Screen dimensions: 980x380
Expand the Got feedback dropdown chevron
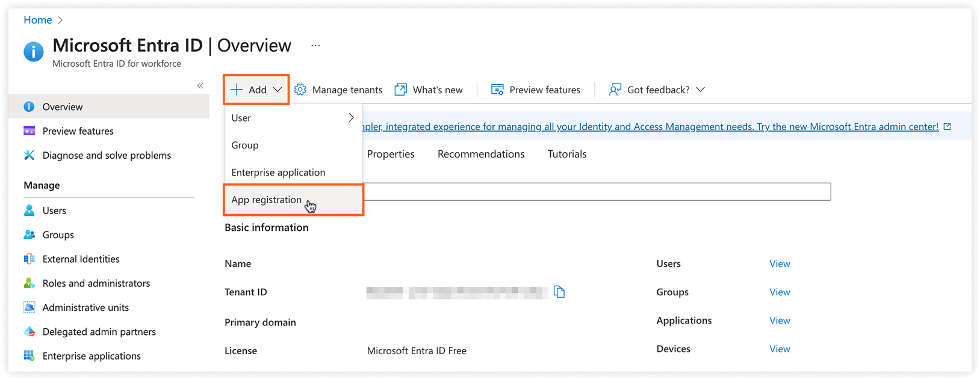[700, 90]
